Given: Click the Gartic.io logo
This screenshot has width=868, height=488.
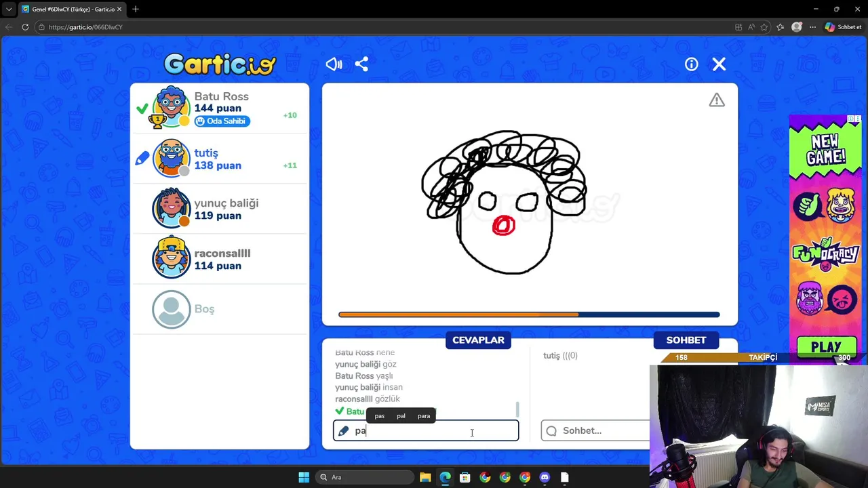Looking at the screenshot, I should tap(220, 64).
